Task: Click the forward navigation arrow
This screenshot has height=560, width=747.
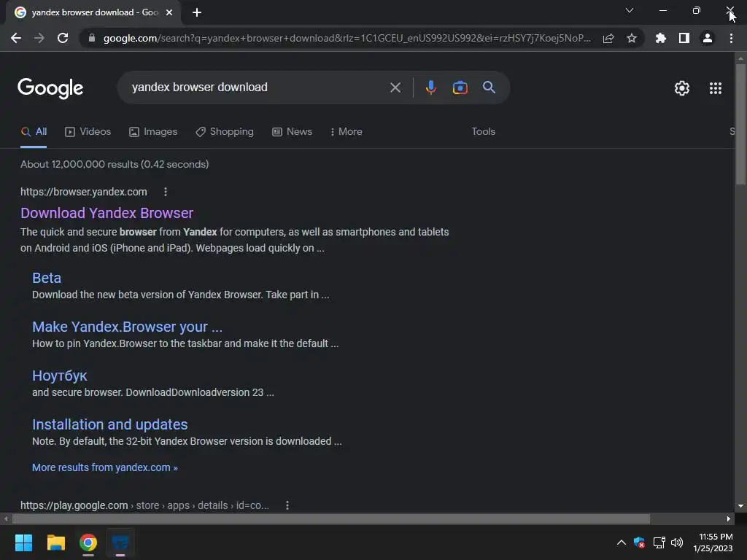Action: coord(39,38)
